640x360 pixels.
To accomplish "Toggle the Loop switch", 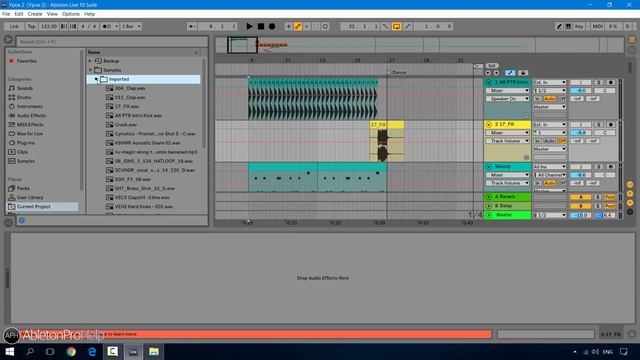I will pyautogui.click(x=396, y=26).
